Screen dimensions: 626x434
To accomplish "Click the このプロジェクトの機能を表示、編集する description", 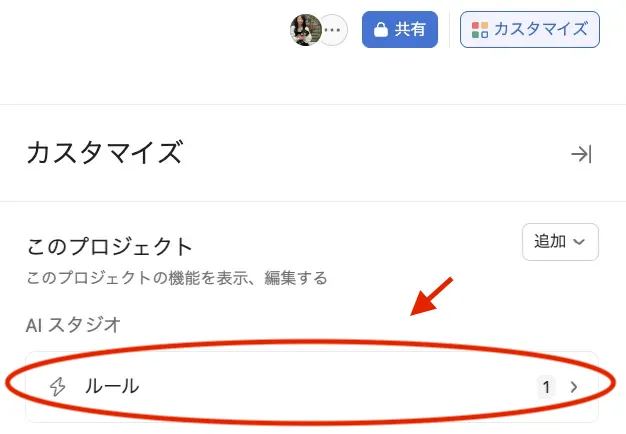I will (x=177, y=277).
